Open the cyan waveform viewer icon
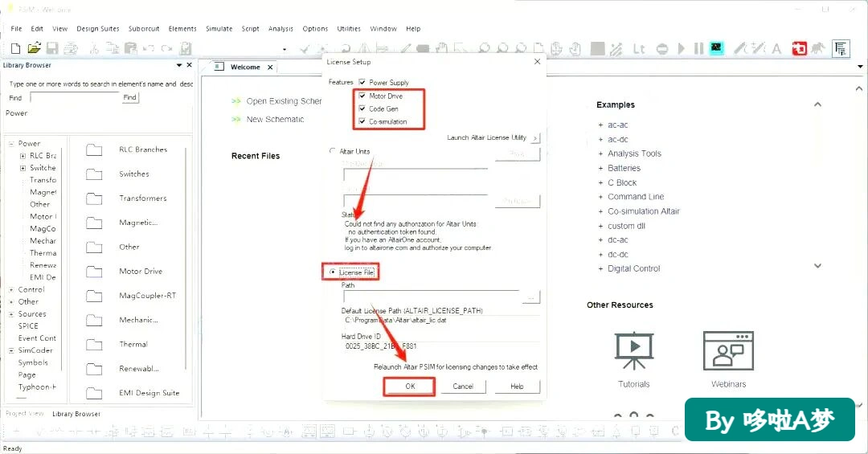This screenshot has height=454, width=868. click(716, 48)
